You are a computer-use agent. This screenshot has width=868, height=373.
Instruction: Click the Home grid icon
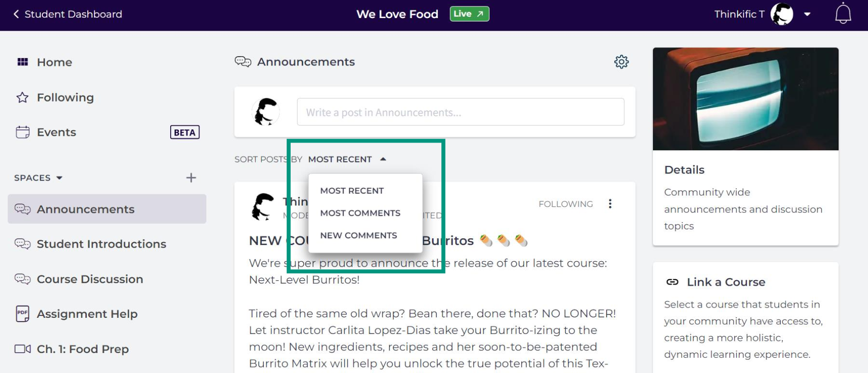click(22, 62)
